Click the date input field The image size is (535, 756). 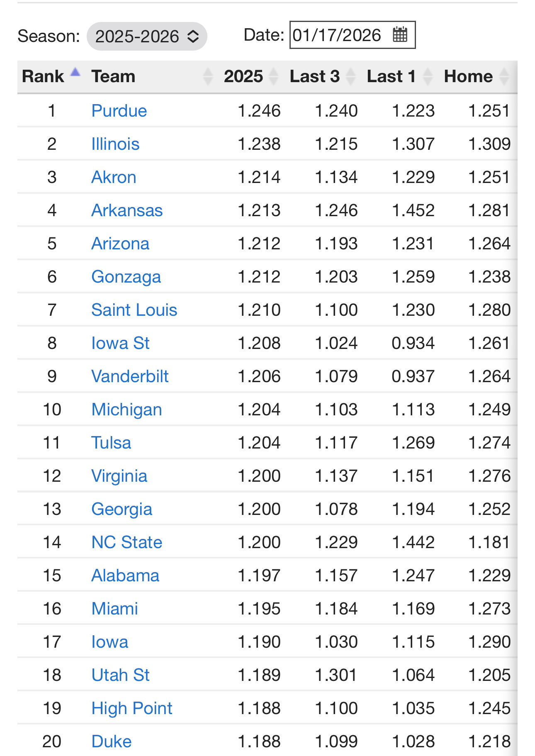pos(337,35)
